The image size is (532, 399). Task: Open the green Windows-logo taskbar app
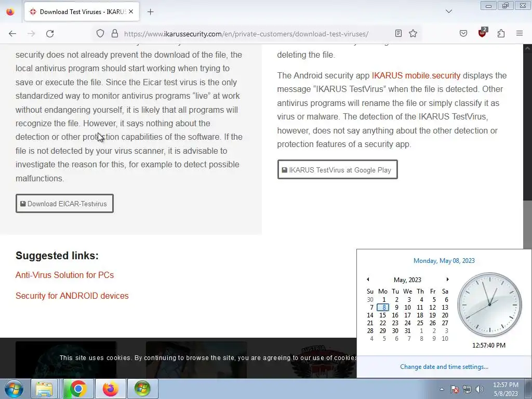[x=142, y=389]
